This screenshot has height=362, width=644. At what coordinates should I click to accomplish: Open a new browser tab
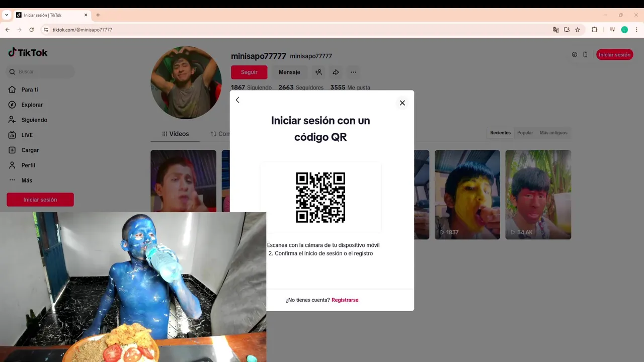coord(98,15)
